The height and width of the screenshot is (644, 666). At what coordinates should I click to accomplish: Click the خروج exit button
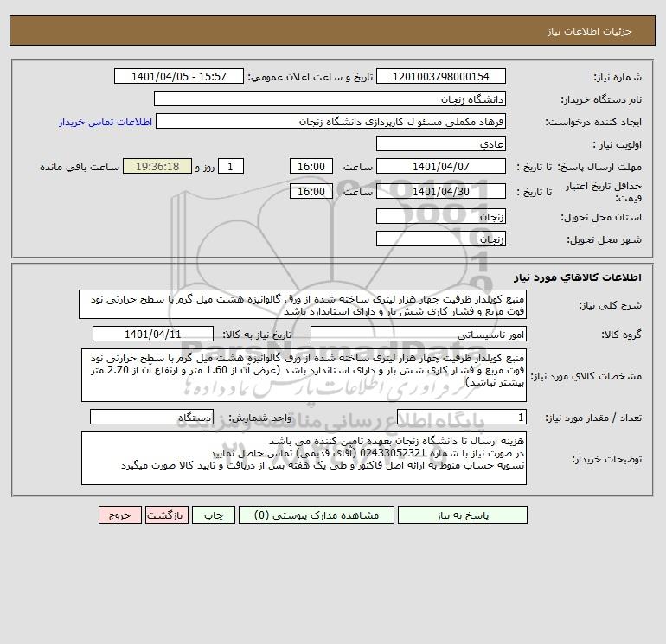(119, 515)
